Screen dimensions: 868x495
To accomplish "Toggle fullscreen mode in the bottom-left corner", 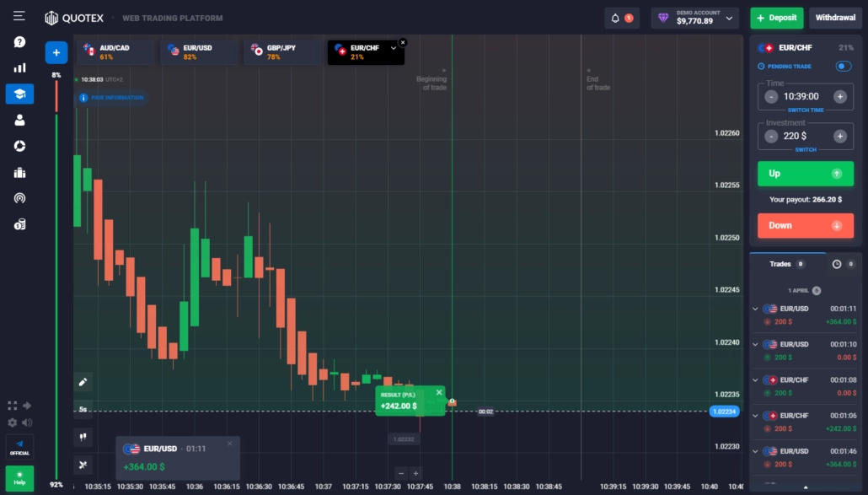I will [11, 405].
